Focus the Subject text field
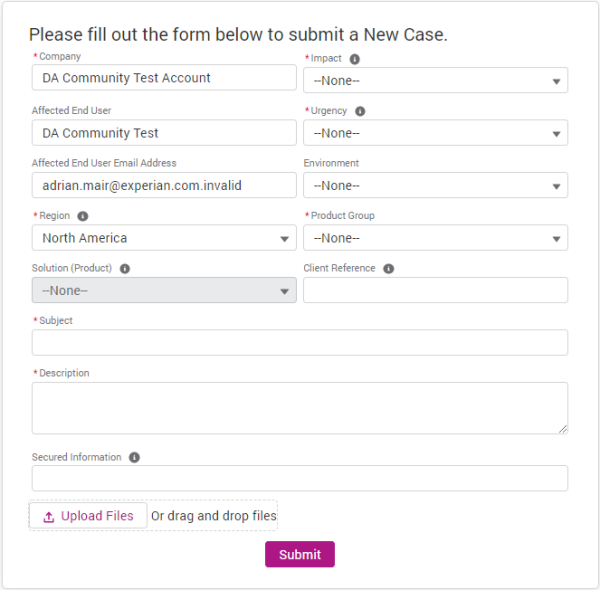The image size is (600, 590). pyautogui.click(x=300, y=343)
